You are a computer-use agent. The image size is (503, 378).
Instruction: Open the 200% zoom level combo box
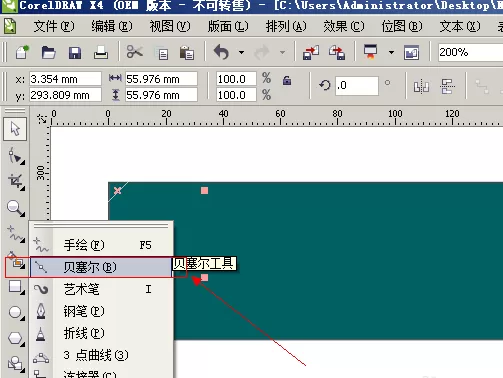coord(470,52)
